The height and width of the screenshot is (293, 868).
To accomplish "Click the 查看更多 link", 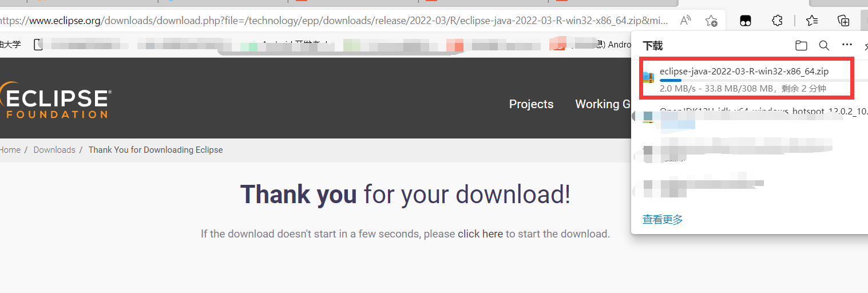I will tap(663, 219).
